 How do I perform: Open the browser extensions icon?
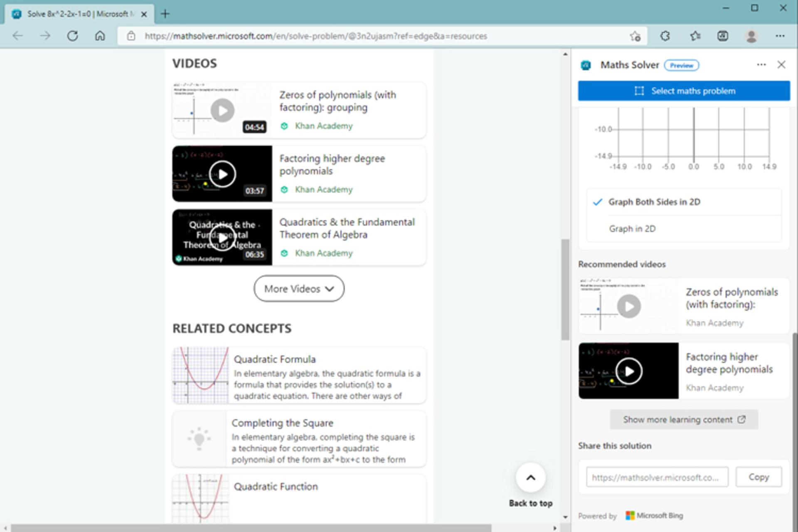pos(665,36)
